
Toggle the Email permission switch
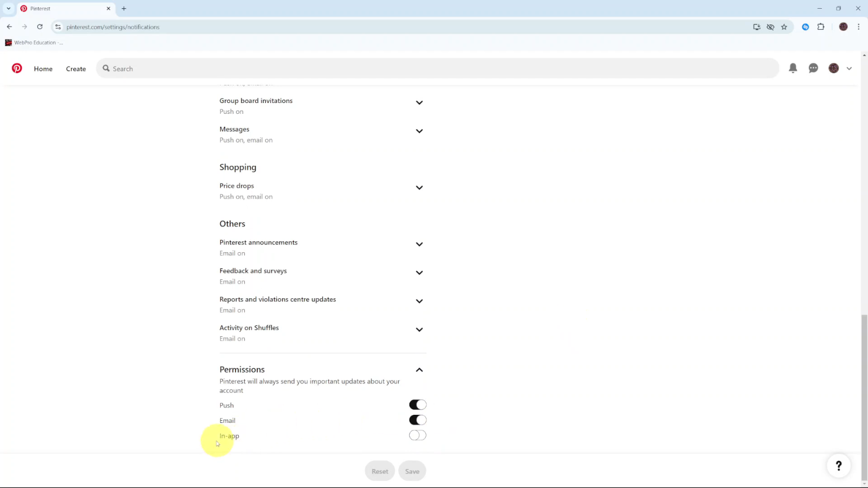click(418, 420)
